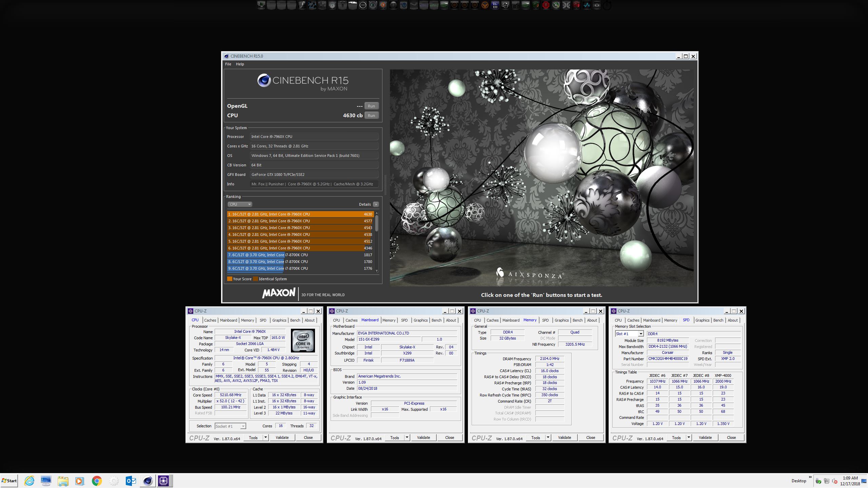Click the Desktop toolbar label
The width and height of the screenshot is (868, 488).
coord(799,481)
